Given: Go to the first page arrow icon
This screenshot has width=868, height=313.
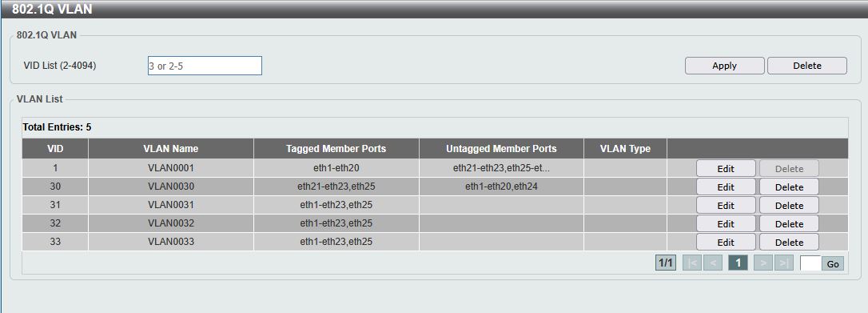Looking at the screenshot, I should click(x=692, y=263).
